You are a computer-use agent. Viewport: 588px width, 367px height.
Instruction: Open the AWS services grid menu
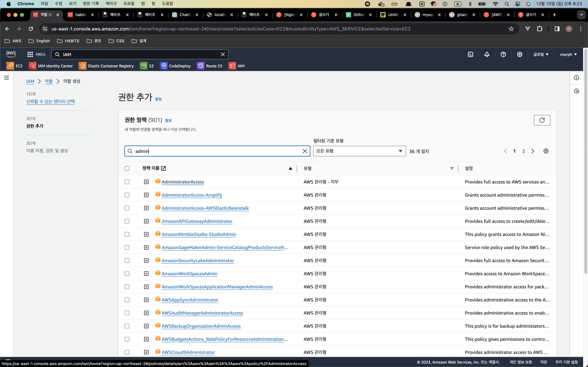point(30,54)
